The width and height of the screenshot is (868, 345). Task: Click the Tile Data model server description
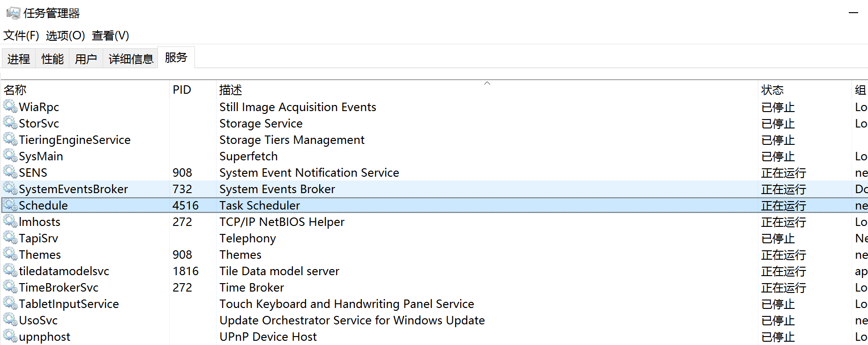point(279,271)
